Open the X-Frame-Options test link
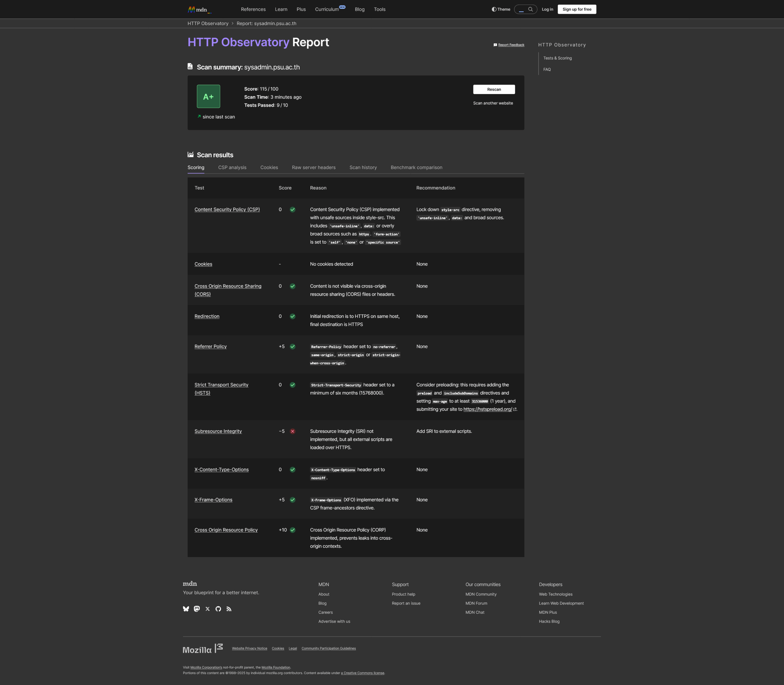 (213, 500)
